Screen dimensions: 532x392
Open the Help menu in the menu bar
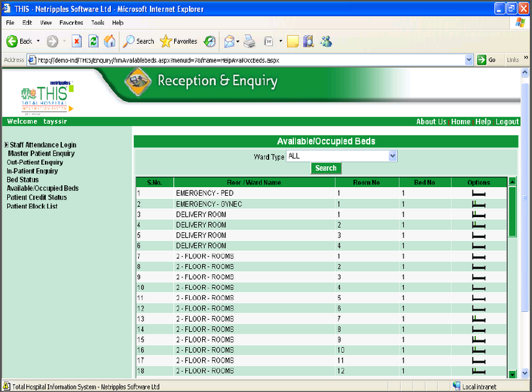tap(118, 23)
